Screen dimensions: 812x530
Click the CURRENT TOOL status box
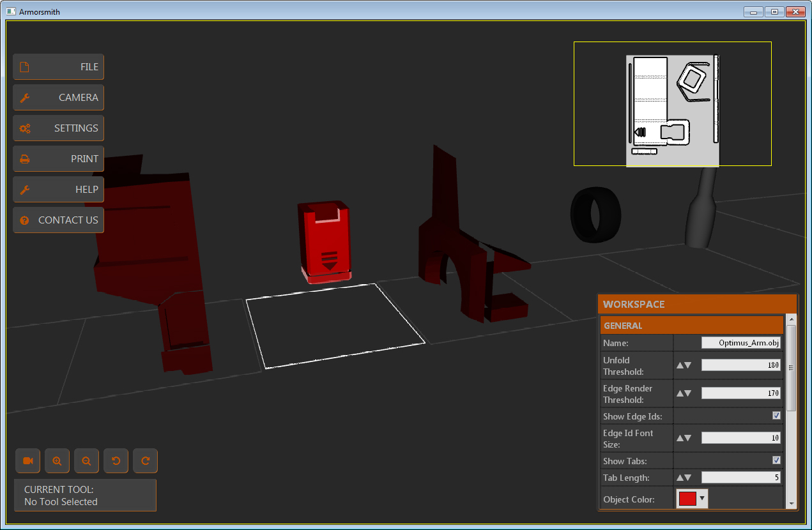(85, 496)
